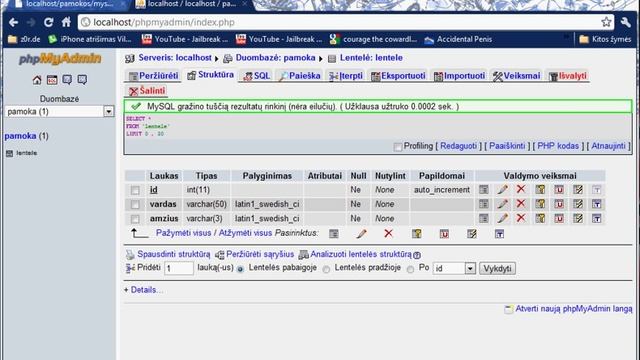
Task: Click red X icon in Pasirinktus row
Action: pos(388,233)
